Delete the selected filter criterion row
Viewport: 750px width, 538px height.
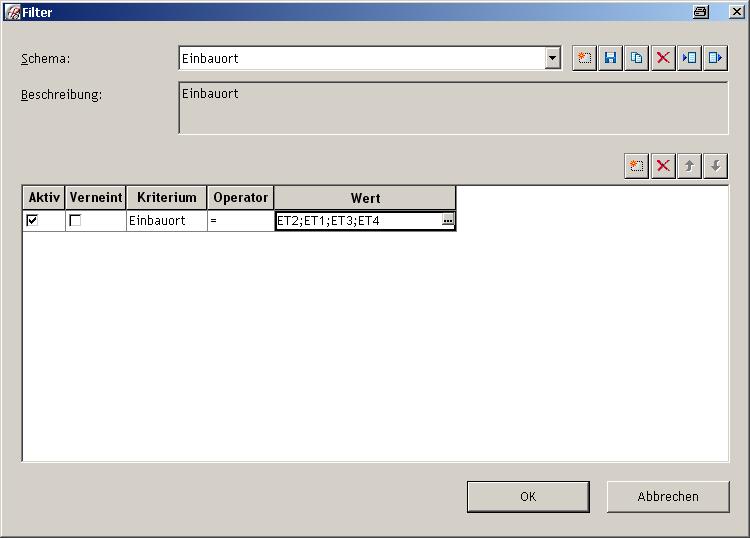pos(663,166)
